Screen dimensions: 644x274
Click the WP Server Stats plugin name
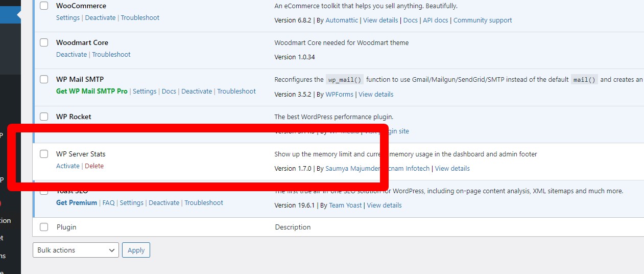pyautogui.click(x=81, y=154)
